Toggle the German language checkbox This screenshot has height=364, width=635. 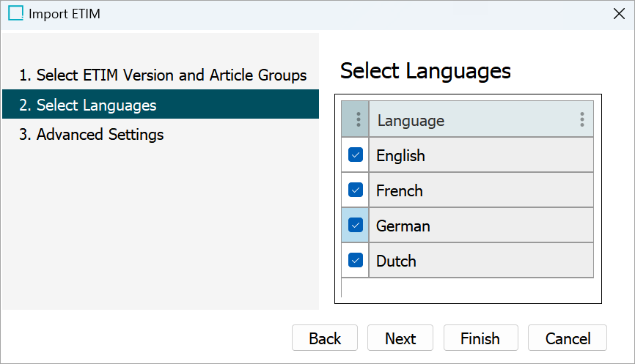coord(356,225)
